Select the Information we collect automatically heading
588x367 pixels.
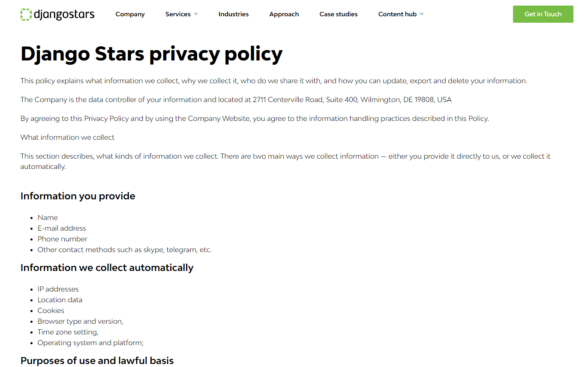[107, 268]
